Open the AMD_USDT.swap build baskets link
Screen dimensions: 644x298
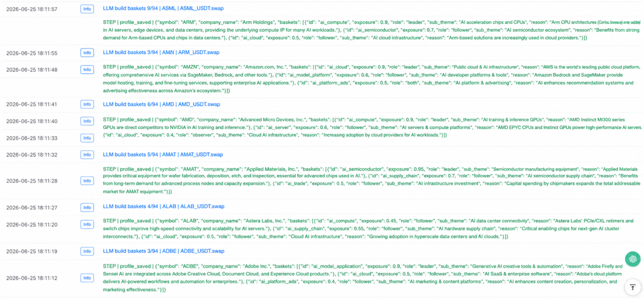(161, 105)
